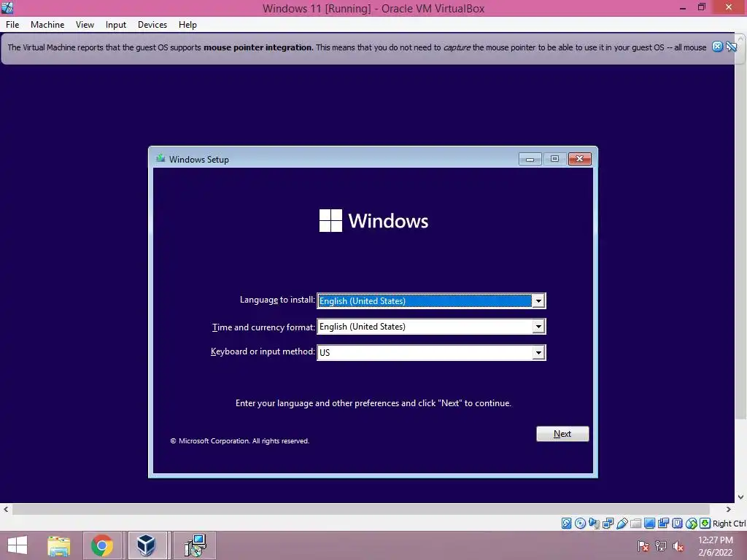
Task: Click the don't-show-again notification icon
Action: (732, 47)
